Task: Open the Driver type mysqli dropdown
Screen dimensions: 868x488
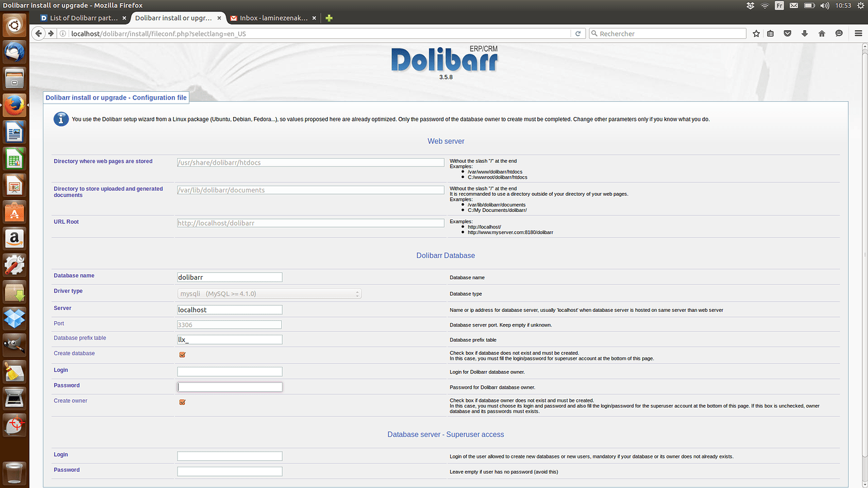Action: (x=269, y=294)
